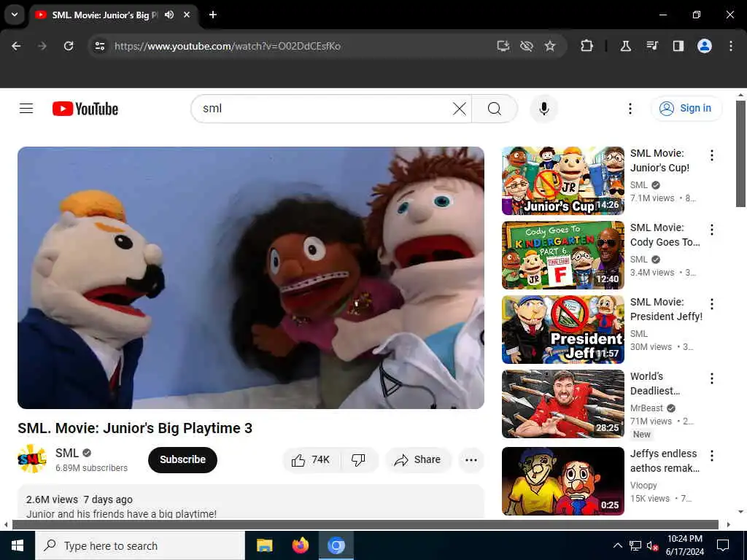The width and height of the screenshot is (747, 560).
Task: Open the network tray icon
Action: click(635, 545)
